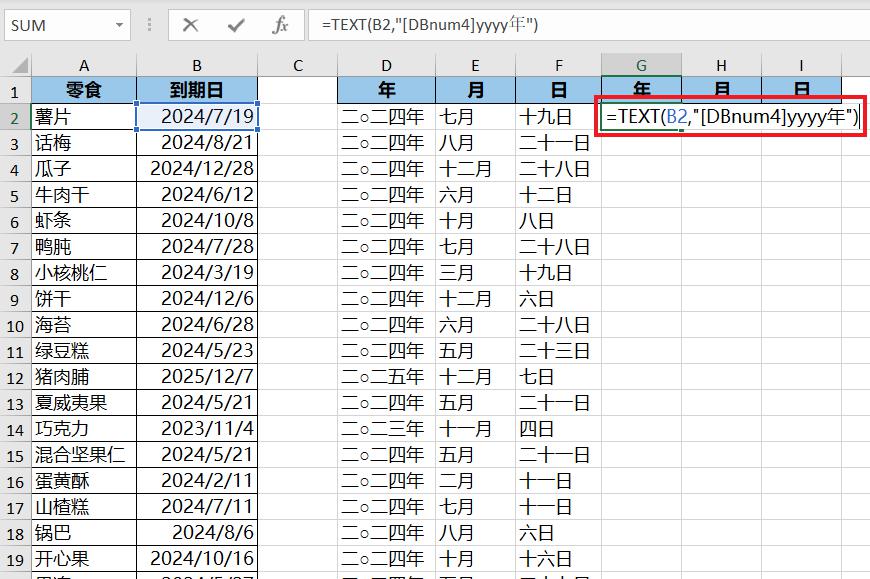
Task: Click cell 绿豆糕
Action: pyautogui.click(x=84, y=351)
